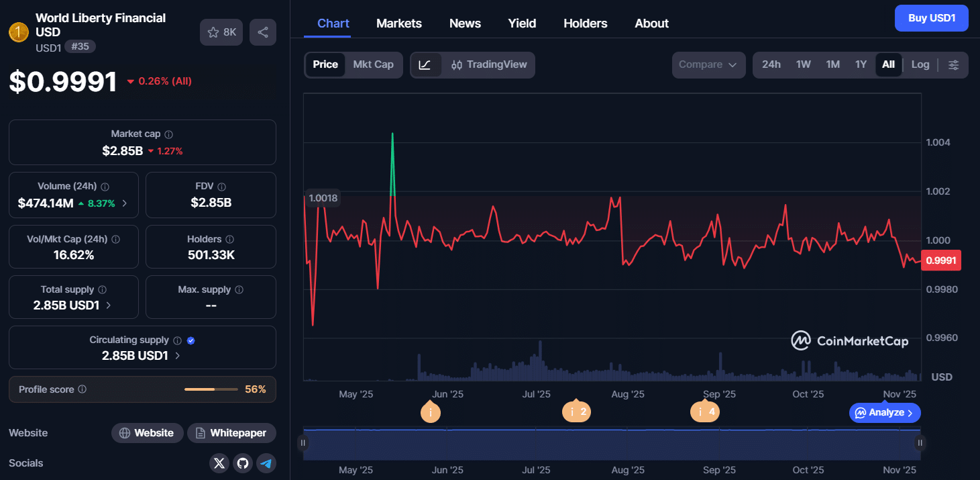The height and width of the screenshot is (480, 980).
Task: Open the Markets tab
Action: [399, 23]
